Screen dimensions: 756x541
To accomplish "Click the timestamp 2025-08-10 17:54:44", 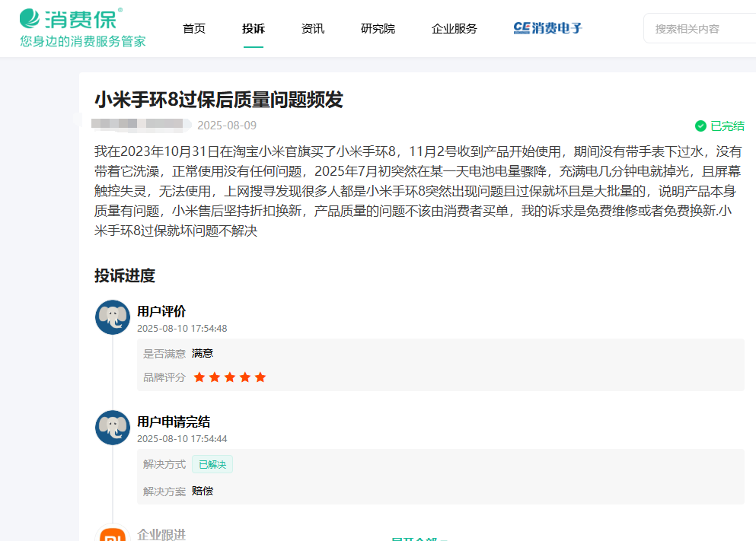I will coord(182,439).
